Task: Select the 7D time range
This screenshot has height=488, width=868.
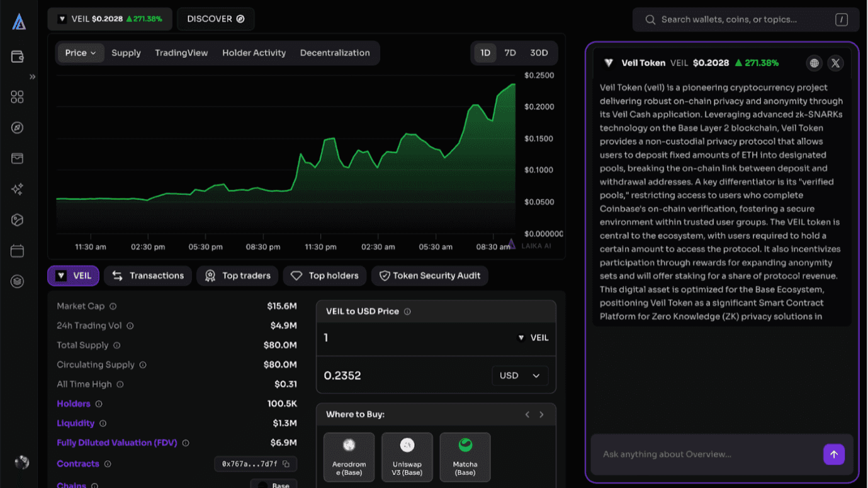Action: tap(510, 53)
